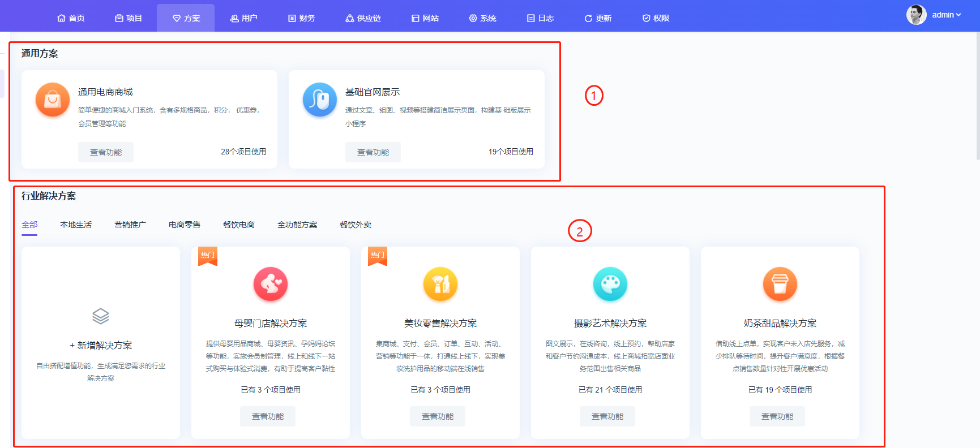
Task: Click the 美妆零售解决方案 yellow icon
Action: pyautogui.click(x=440, y=284)
